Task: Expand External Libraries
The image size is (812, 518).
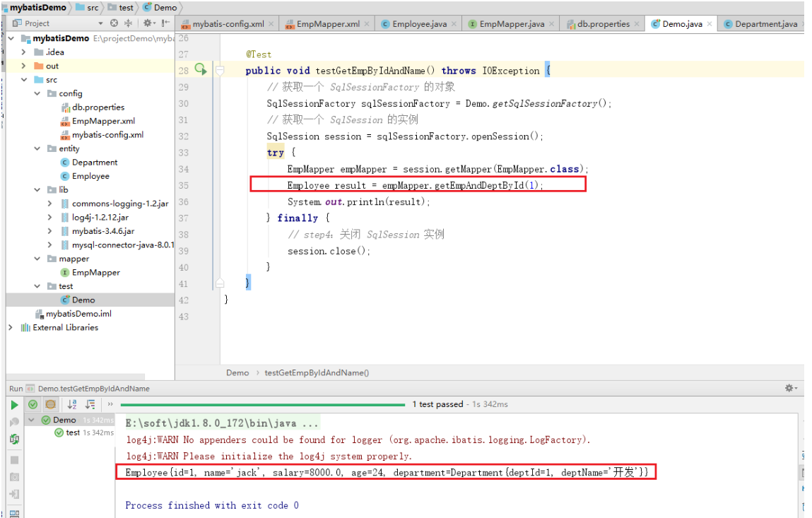Action: 11,327
